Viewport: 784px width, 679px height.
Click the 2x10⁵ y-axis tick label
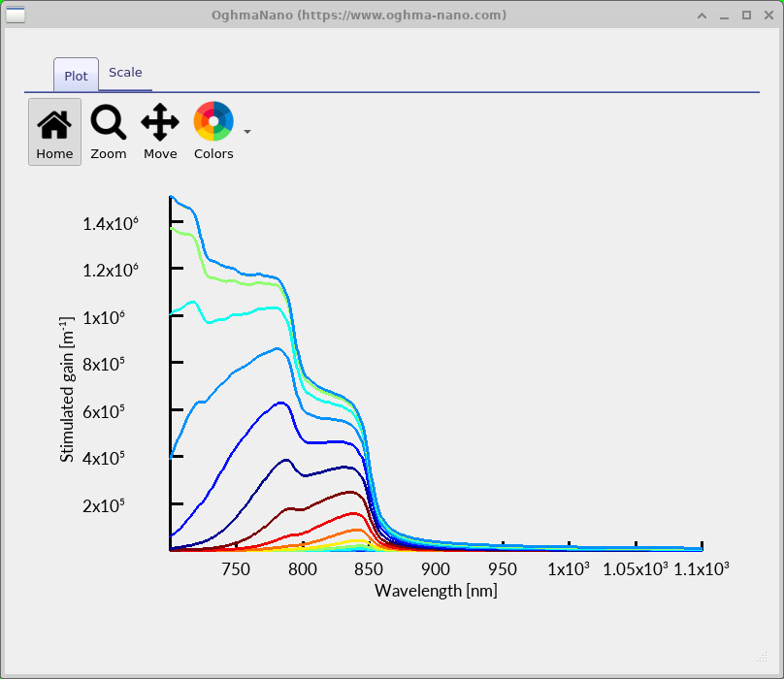click(x=104, y=505)
